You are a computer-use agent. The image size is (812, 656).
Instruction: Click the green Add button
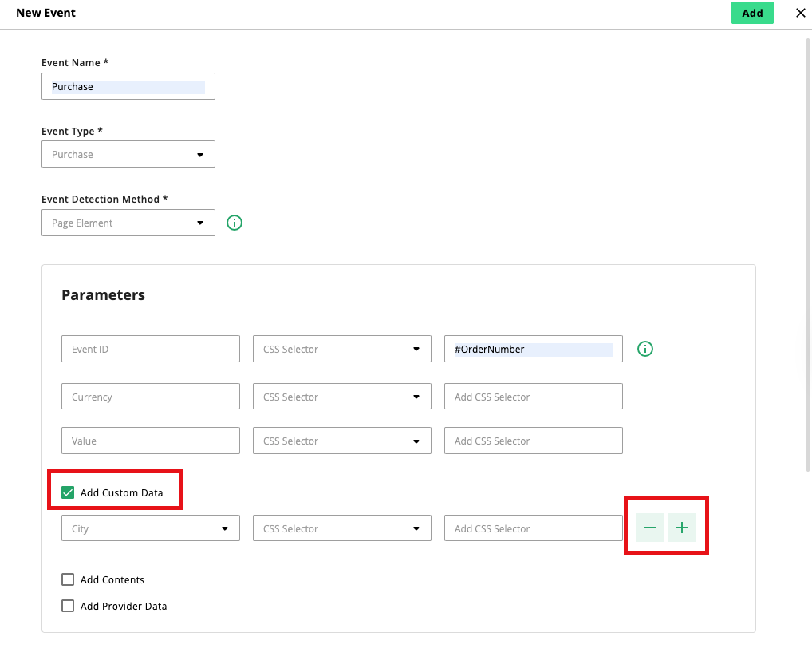point(751,13)
